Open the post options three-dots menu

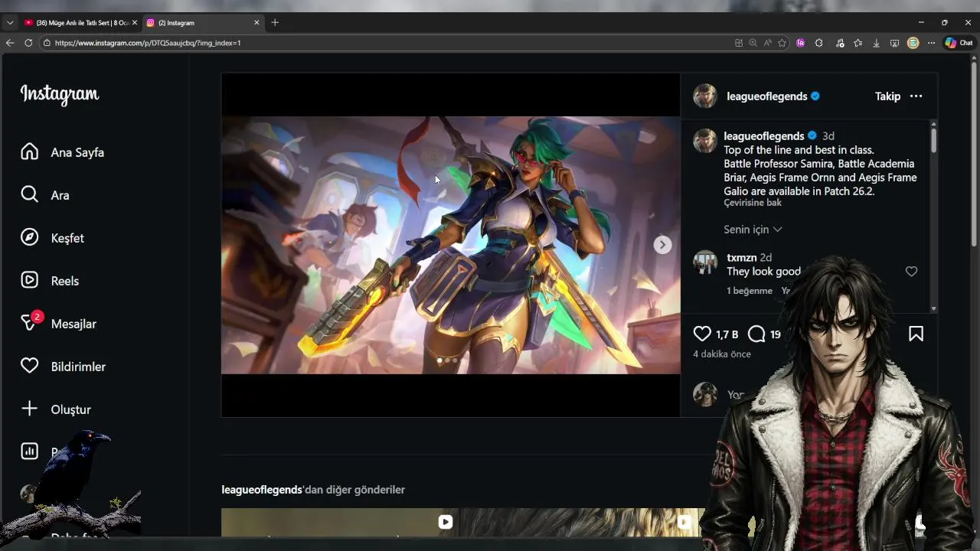pyautogui.click(x=916, y=96)
